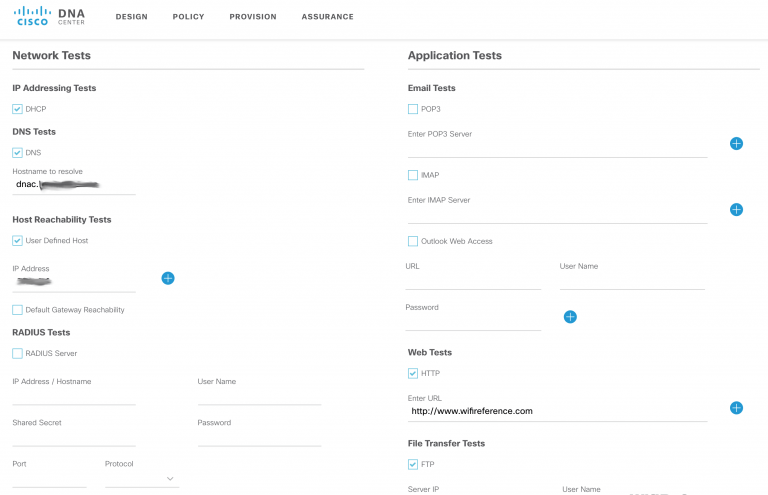768x495 pixels.
Task: Open the RADIUS Protocol dropdown
Action: (x=142, y=478)
